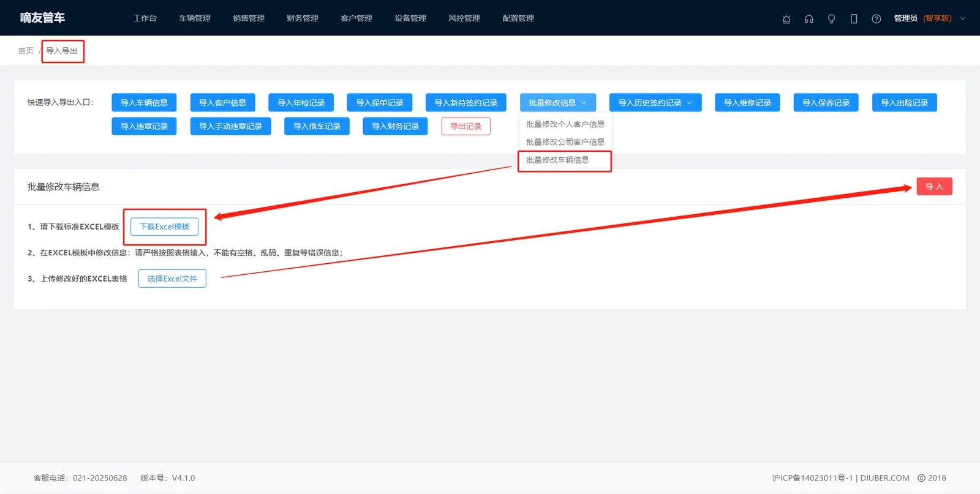Expand the 导入历史签约记录 dropdown button
Image resolution: width=980 pixels, height=494 pixels.
pyautogui.click(x=655, y=103)
